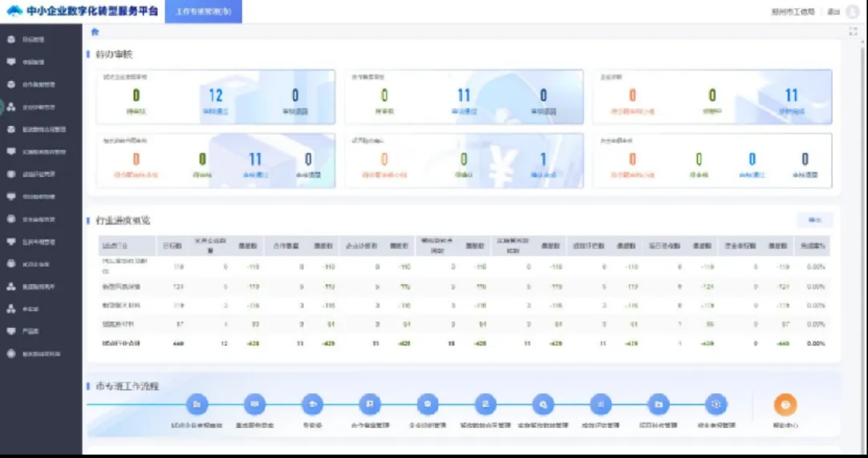Click 资金申报管理 workflow step icon
Image resolution: width=868 pixels, height=458 pixels.
(716, 404)
